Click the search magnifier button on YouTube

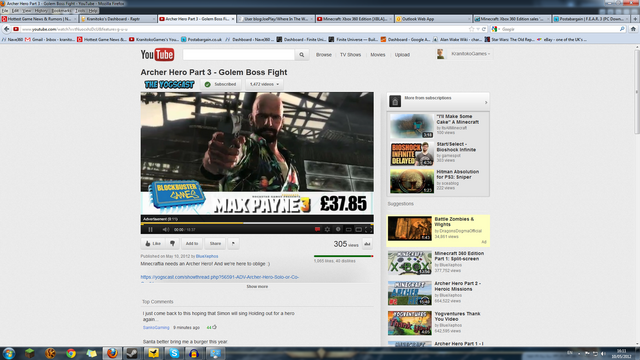coord(302,55)
